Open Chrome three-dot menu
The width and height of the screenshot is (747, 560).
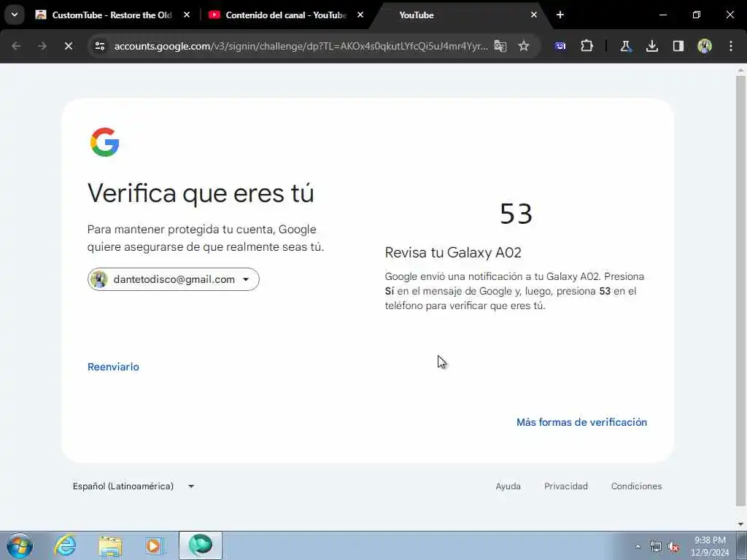click(731, 46)
